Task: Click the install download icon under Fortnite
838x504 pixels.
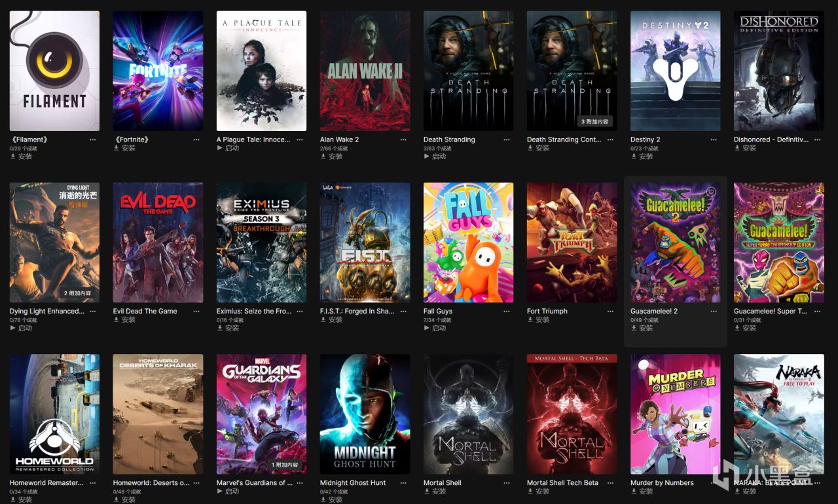Action: click(x=116, y=148)
